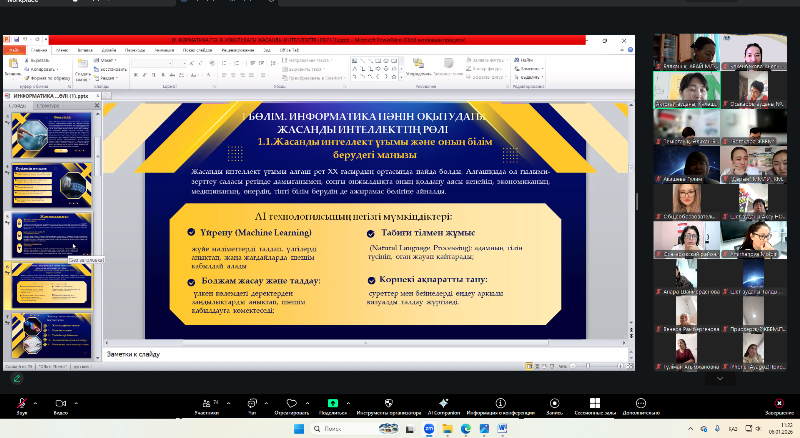Image resolution: width=800 pixels, height=438 pixels.
Task: Mute the microphone in Zoom toolbar
Action: tap(22, 402)
